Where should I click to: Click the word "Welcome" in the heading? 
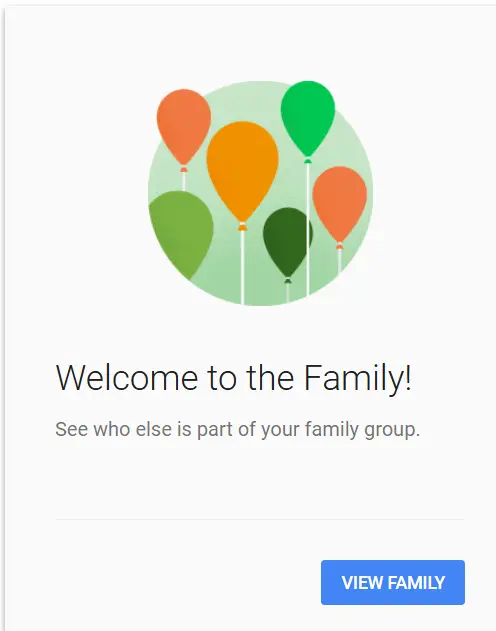coord(127,377)
